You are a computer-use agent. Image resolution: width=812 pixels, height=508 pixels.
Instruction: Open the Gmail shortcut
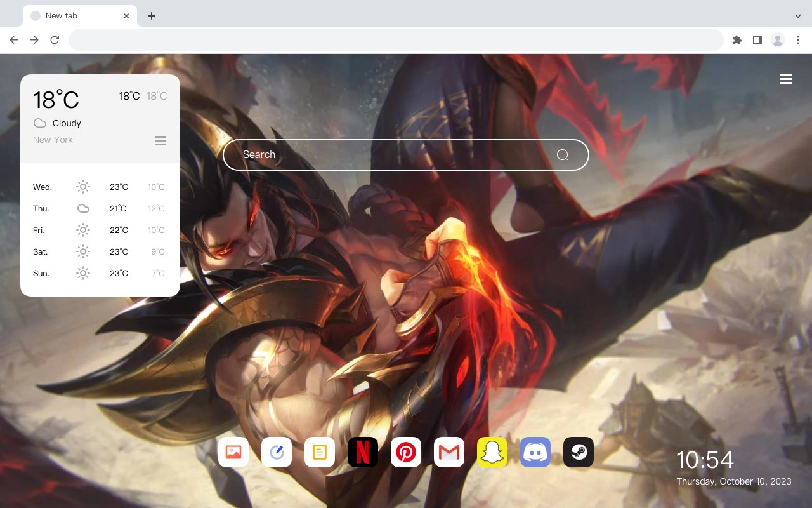click(x=449, y=452)
